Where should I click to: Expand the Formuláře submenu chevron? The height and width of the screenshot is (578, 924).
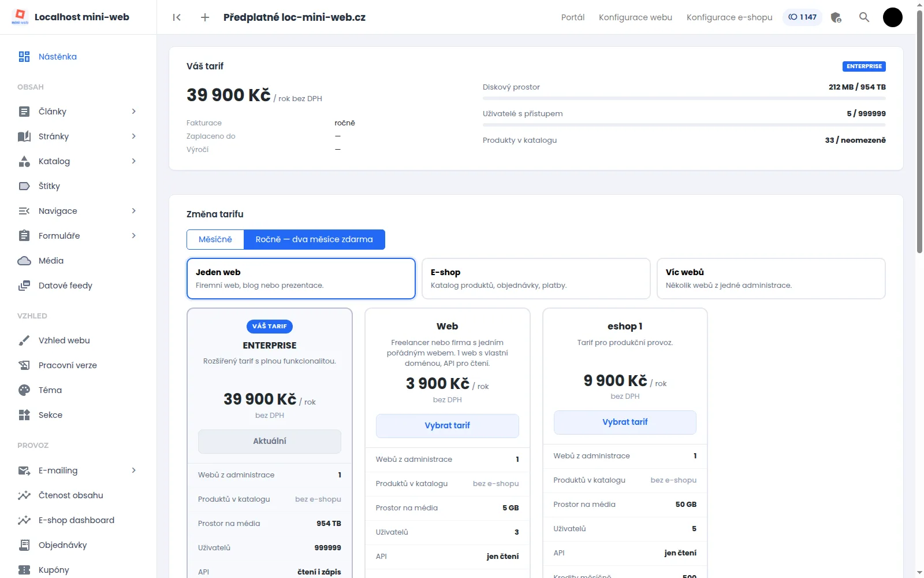[133, 236]
